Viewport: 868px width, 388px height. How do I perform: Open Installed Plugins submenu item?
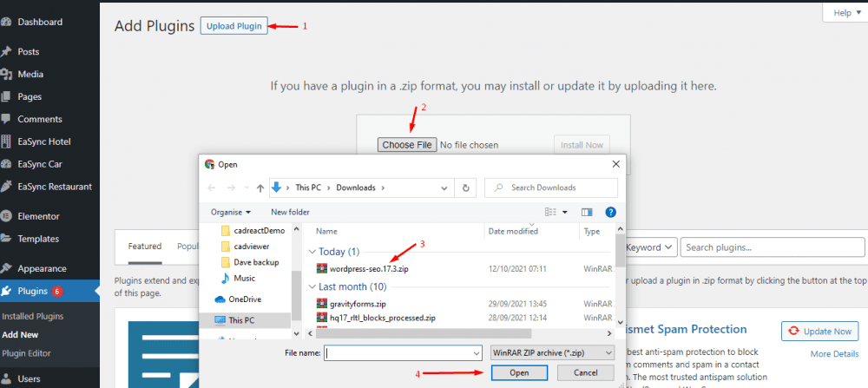pos(33,317)
